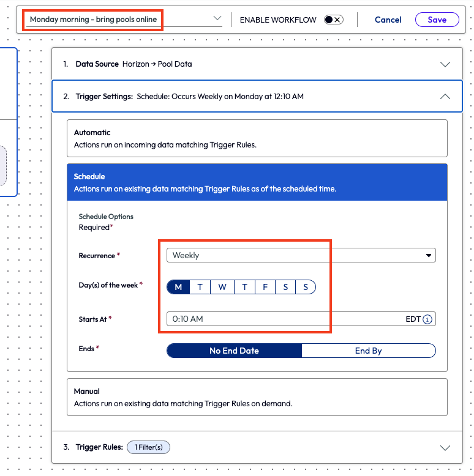Viewport: 474px width, 476px height.
Task: Click the Trigger Rules section label
Action: pyautogui.click(x=99, y=447)
